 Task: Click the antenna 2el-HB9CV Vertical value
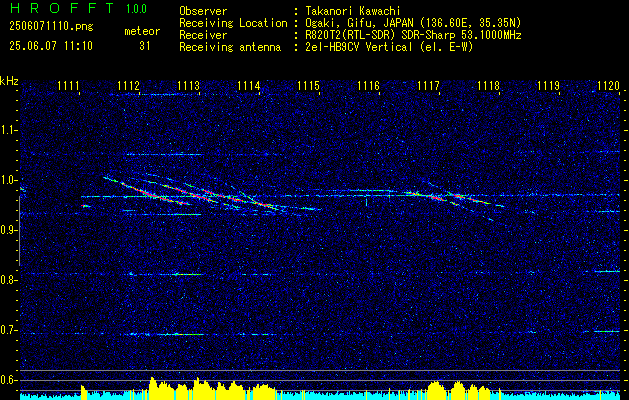tap(389, 47)
